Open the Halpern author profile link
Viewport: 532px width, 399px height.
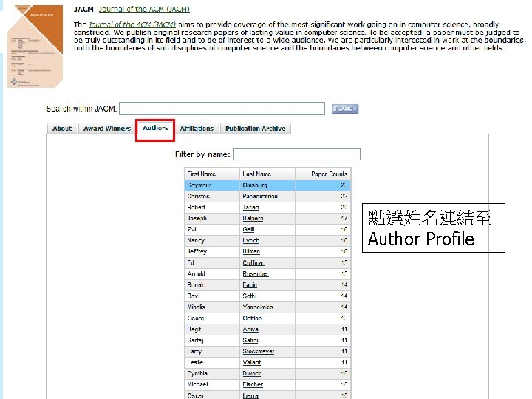click(x=253, y=219)
